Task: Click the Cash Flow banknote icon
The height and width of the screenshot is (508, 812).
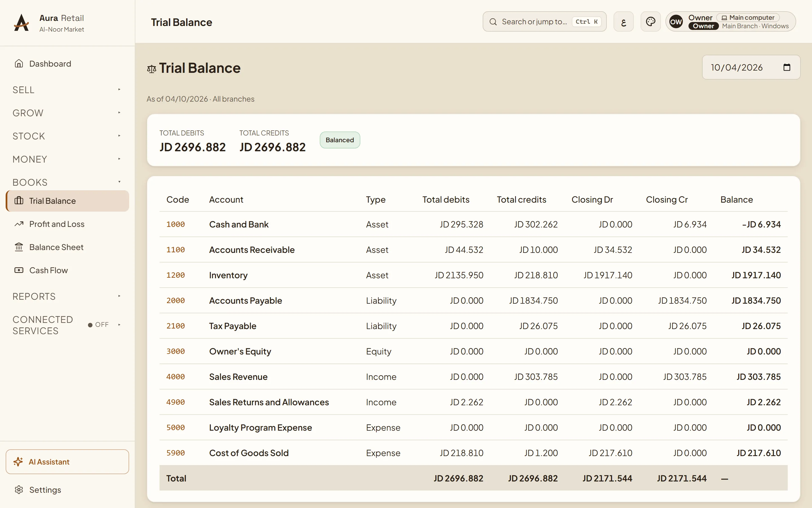Action: click(19, 270)
